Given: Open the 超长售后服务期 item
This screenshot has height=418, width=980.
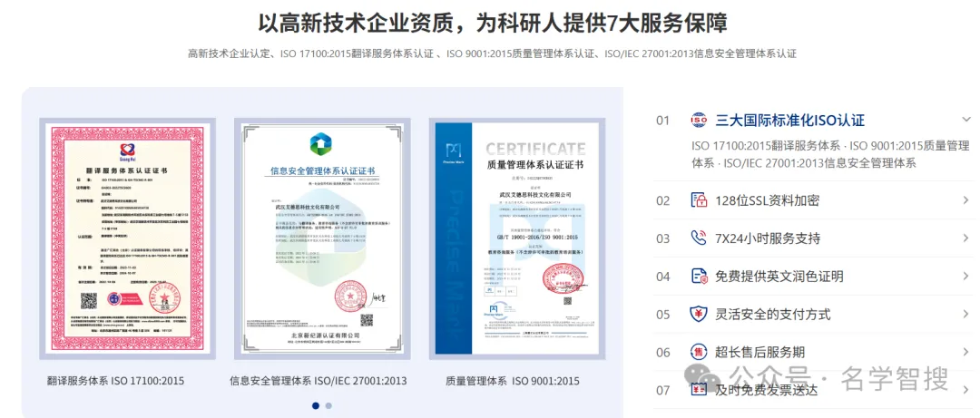Looking at the screenshot, I should point(760,353).
